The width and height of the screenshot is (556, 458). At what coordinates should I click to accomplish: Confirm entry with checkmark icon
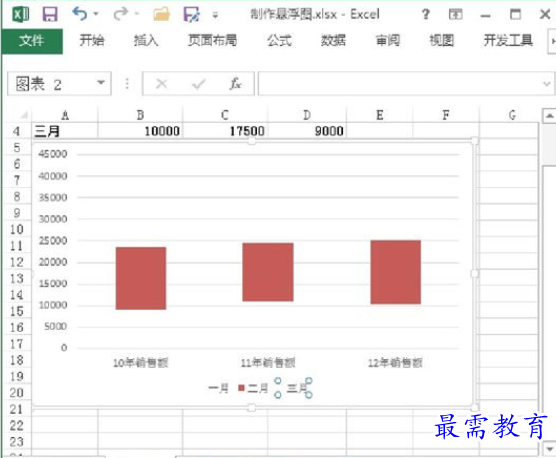199,84
